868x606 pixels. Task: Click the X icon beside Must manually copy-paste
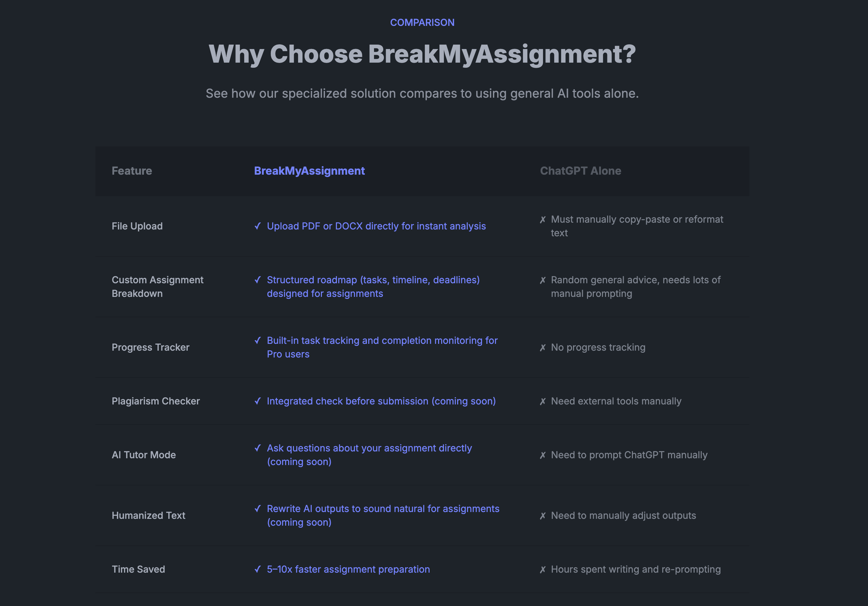click(543, 220)
